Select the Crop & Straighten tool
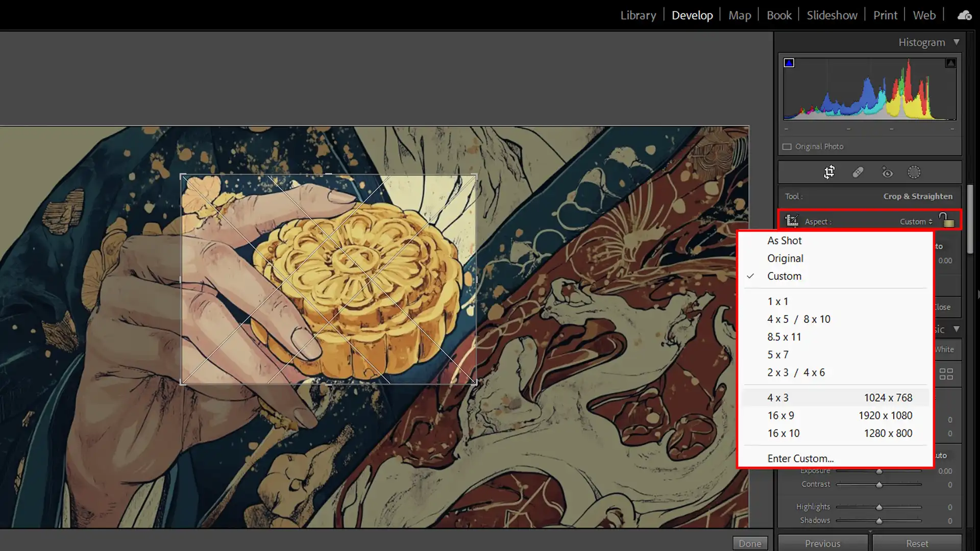 pyautogui.click(x=829, y=172)
